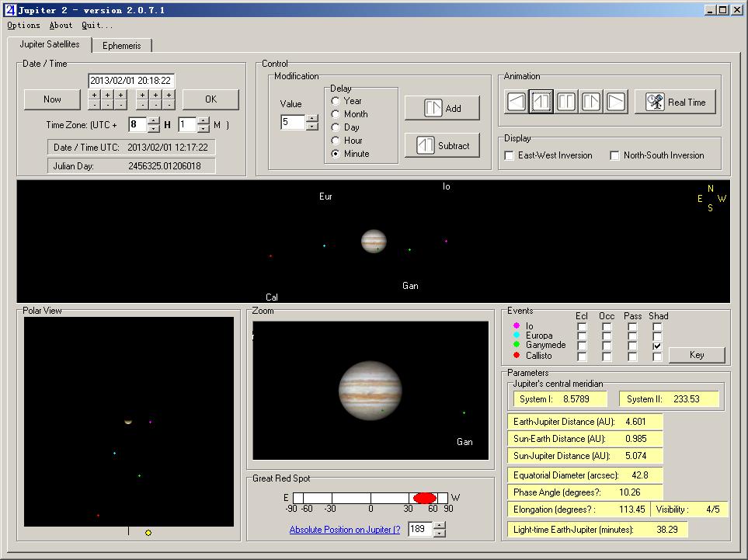Select the Hour delay radio button
748x560 pixels.
pos(336,141)
